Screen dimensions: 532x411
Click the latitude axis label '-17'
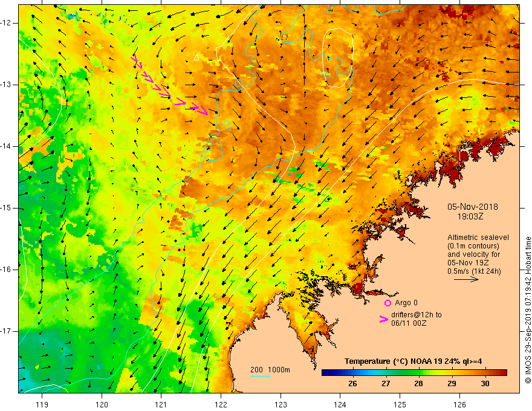[x=7, y=331]
